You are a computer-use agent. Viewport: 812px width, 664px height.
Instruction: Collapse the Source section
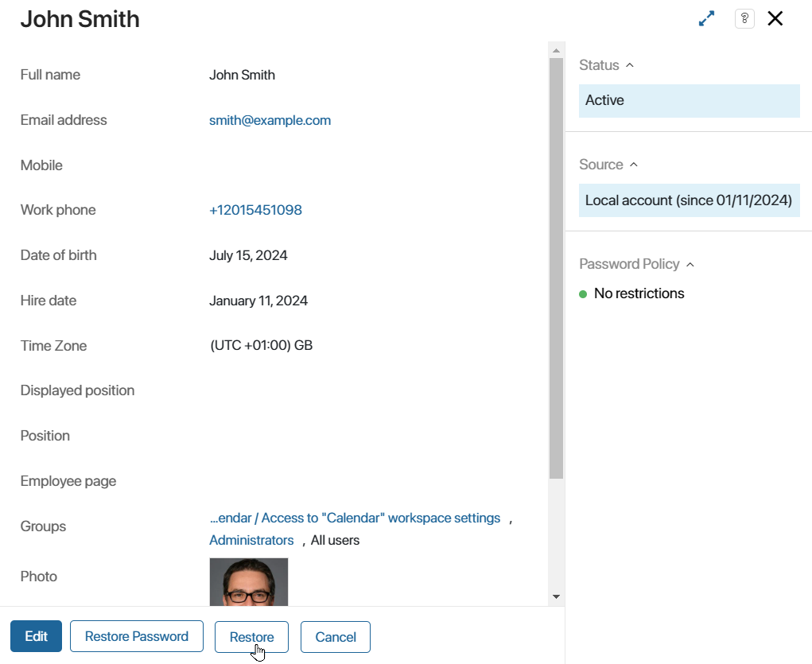(633, 165)
